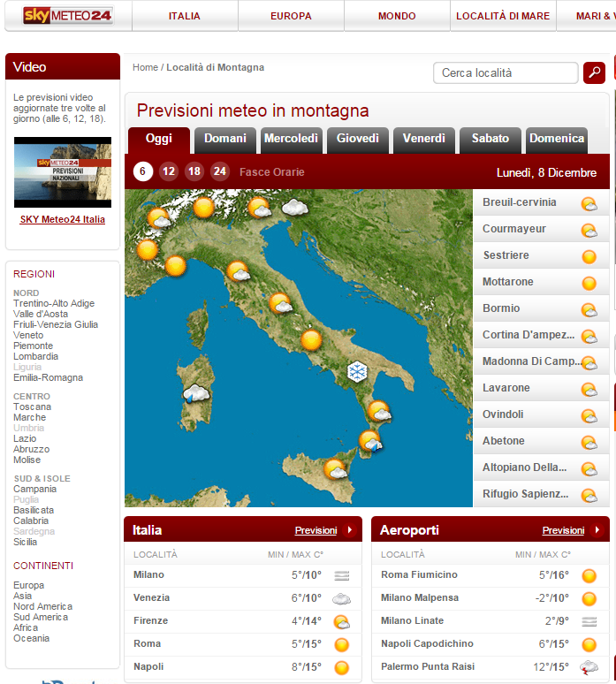Open the SKY Meteo24 Italia link
This screenshot has width=616, height=684.
coord(63,219)
